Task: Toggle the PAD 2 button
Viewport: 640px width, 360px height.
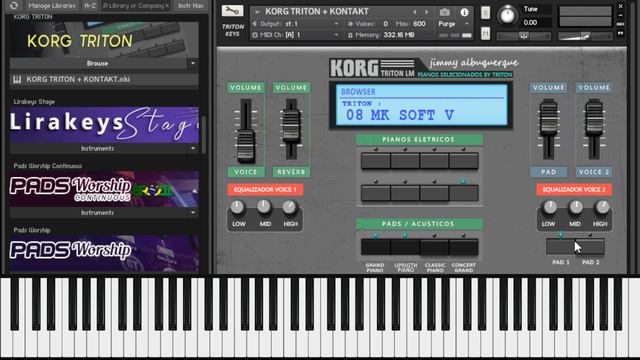Action: pos(590,247)
